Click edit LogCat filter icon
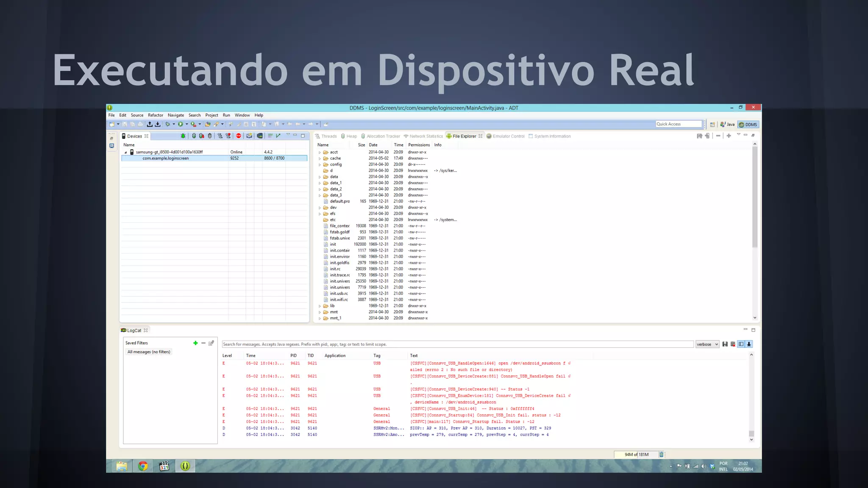 click(211, 343)
